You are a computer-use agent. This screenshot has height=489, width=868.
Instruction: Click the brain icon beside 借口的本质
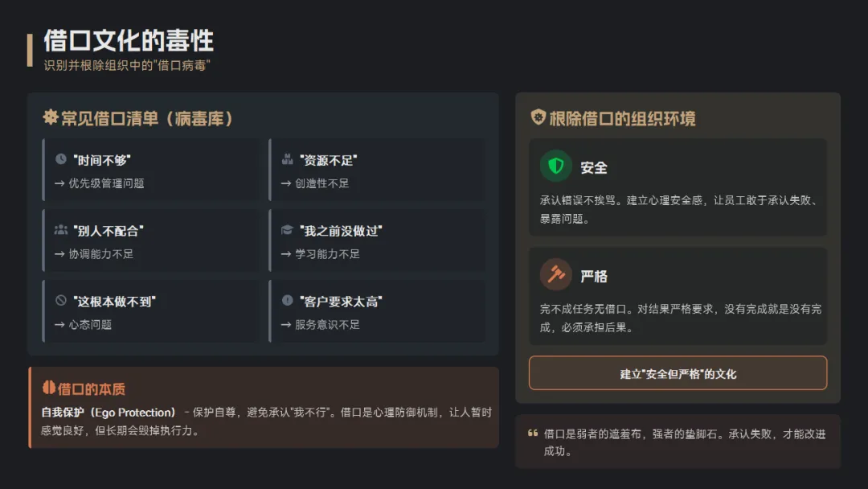coord(48,388)
